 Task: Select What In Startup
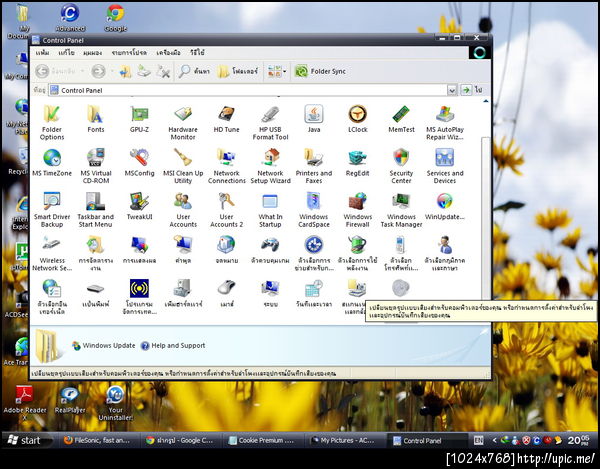pos(270,210)
